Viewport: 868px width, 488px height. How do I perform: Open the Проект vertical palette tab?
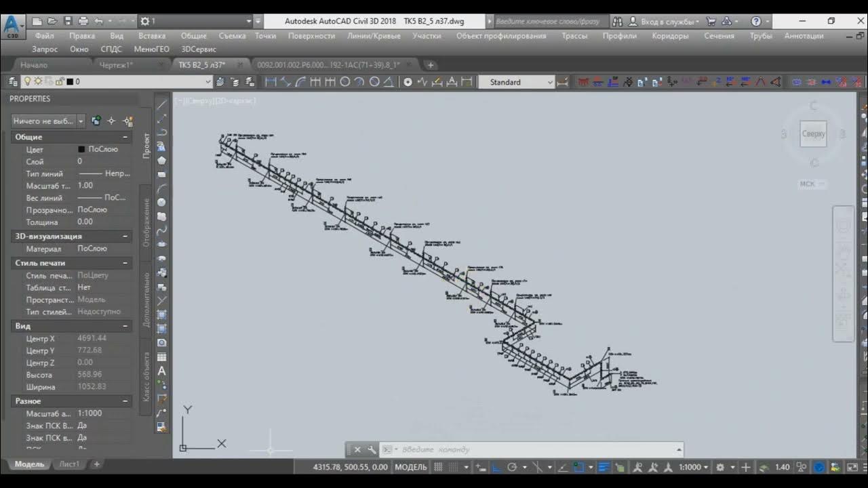[146, 145]
